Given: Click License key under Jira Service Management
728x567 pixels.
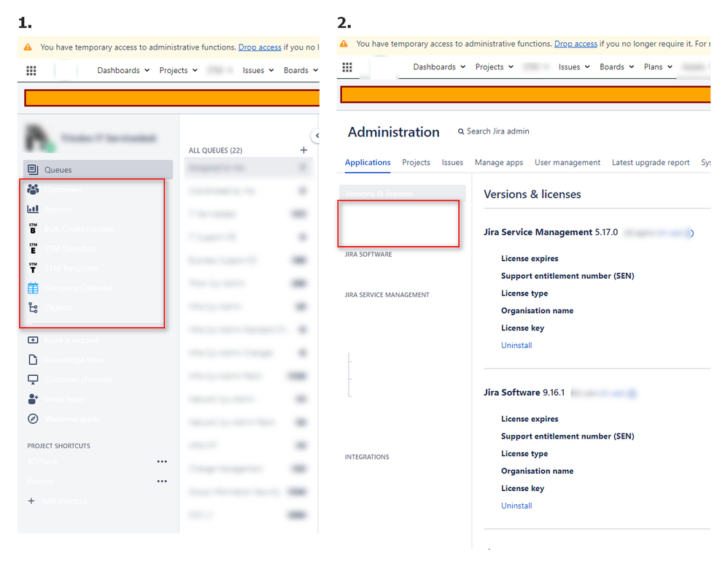Looking at the screenshot, I should click(x=522, y=328).
